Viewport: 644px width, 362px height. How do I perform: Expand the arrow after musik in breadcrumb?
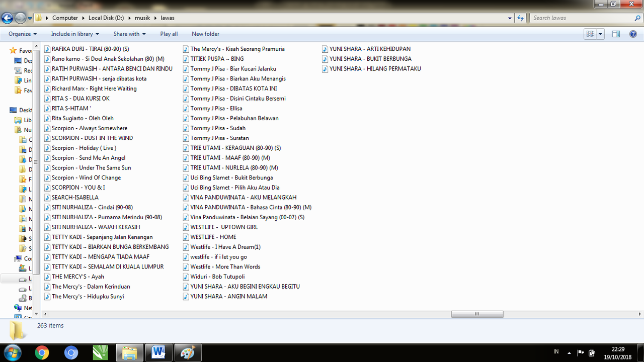point(155,18)
